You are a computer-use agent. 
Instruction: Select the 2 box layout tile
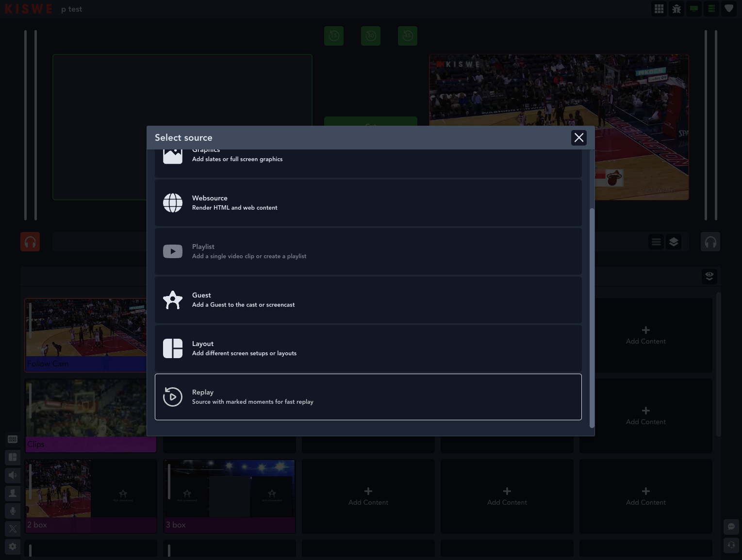coord(91,496)
